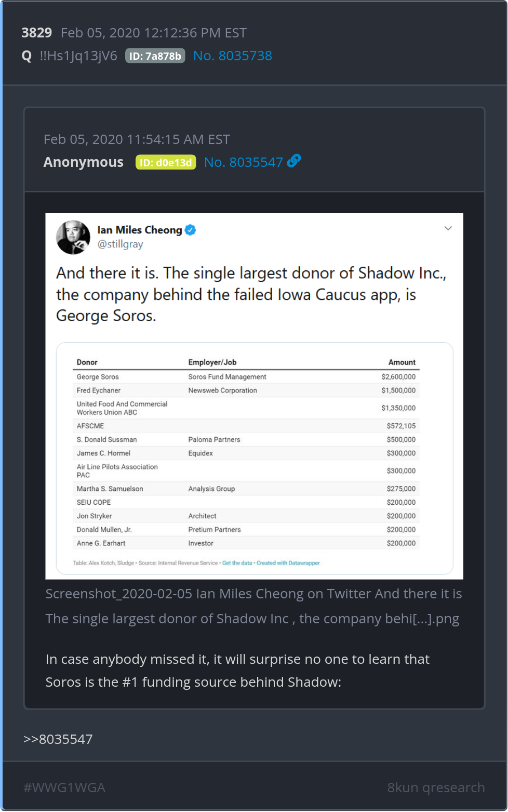Click the #WWG1WGA hashtag

[64, 788]
